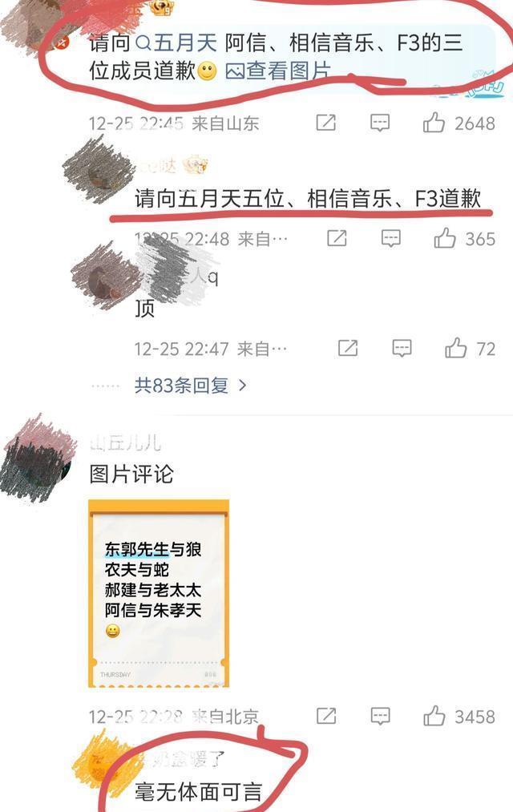The image size is (513, 812).
Task: Forward the Beijing image comment
Action: [326, 716]
